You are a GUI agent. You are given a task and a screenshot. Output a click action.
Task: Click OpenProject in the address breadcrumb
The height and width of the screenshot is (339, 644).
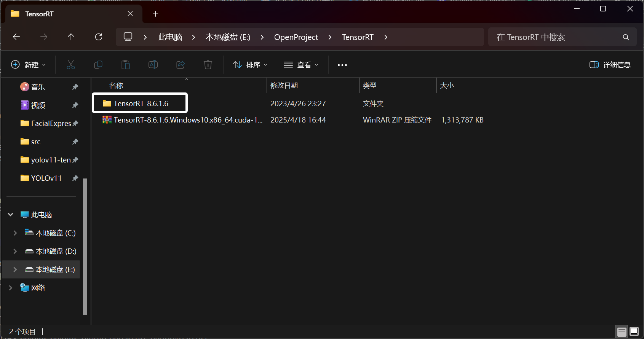point(296,37)
